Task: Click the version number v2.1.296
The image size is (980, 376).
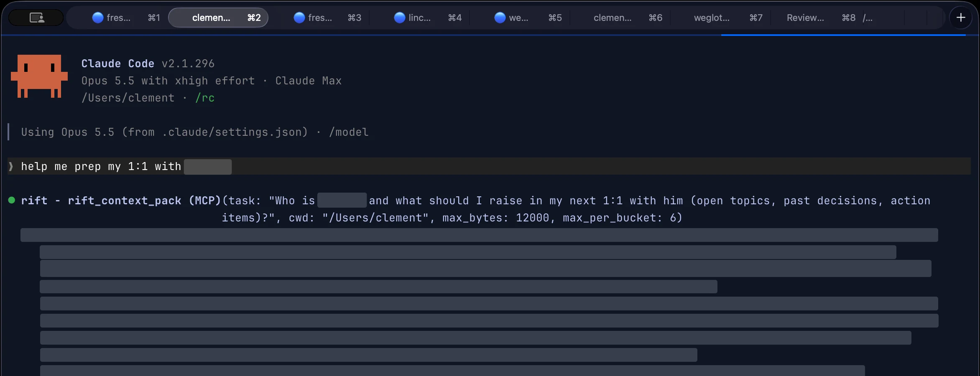Action: [188, 64]
